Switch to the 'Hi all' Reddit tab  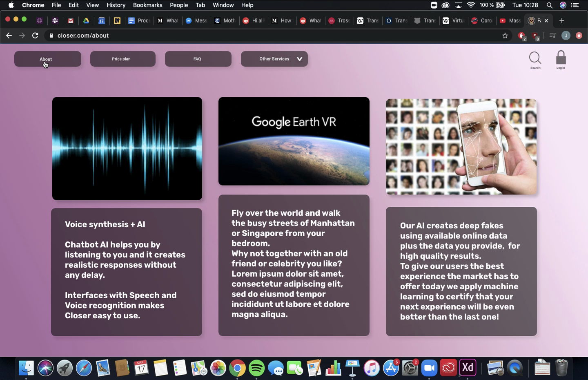coord(254,20)
